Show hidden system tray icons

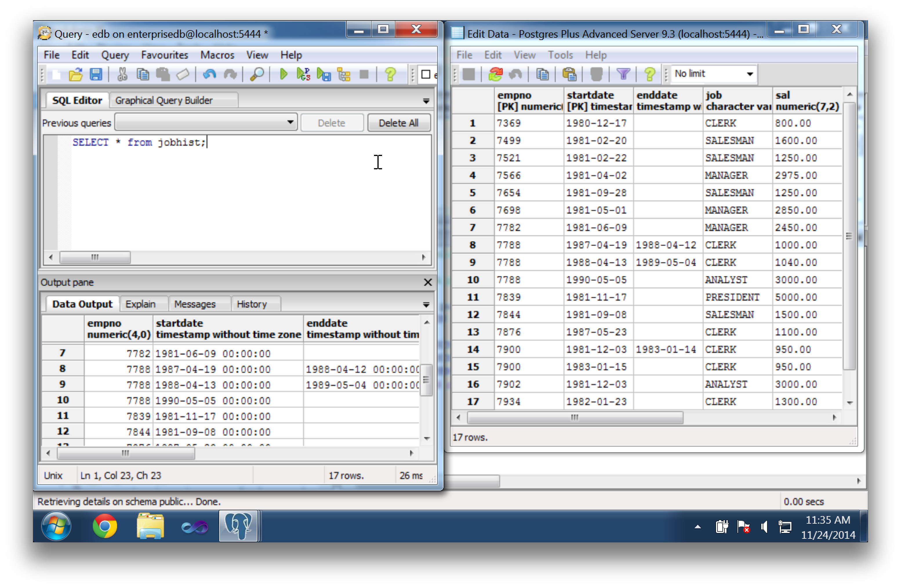point(698,527)
